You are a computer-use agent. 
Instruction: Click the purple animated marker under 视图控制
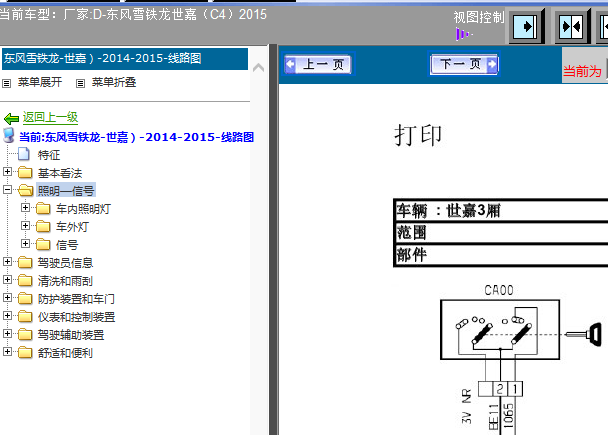464,35
